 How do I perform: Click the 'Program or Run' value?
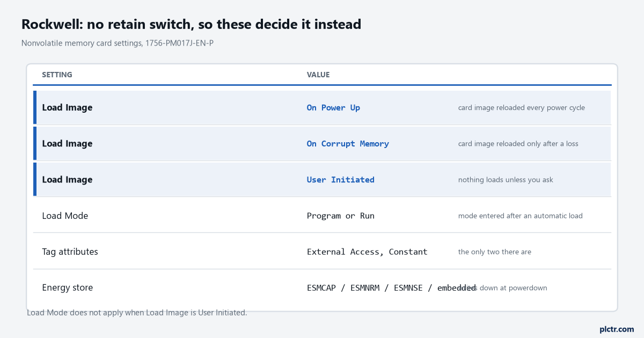tap(341, 216)
